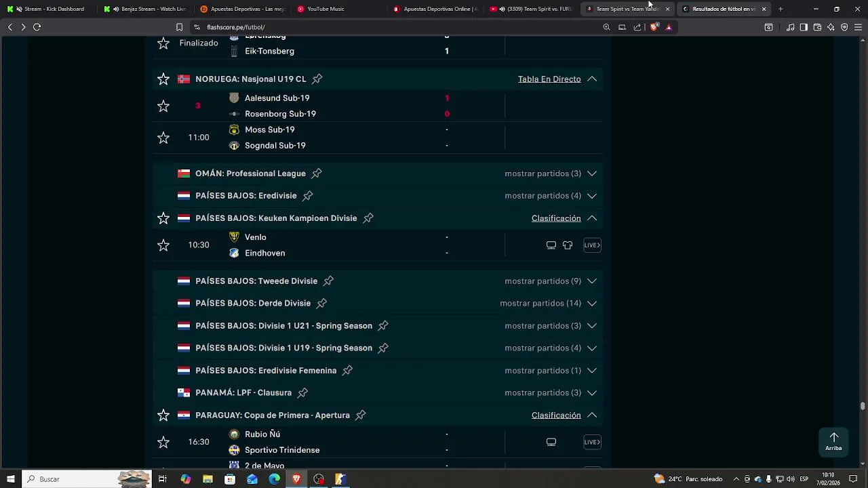This screenshot has height=488, width=868.
Task: Show the Eredivisie Femenina 'mostrar partidos (1)'
Action: 542,371
